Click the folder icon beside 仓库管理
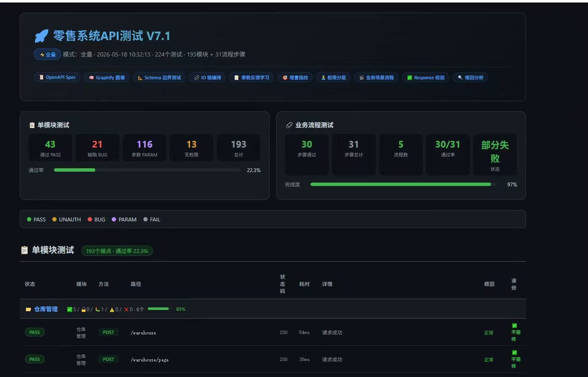The width and height of the screenshot is (588, 377). tap(28, 310)
